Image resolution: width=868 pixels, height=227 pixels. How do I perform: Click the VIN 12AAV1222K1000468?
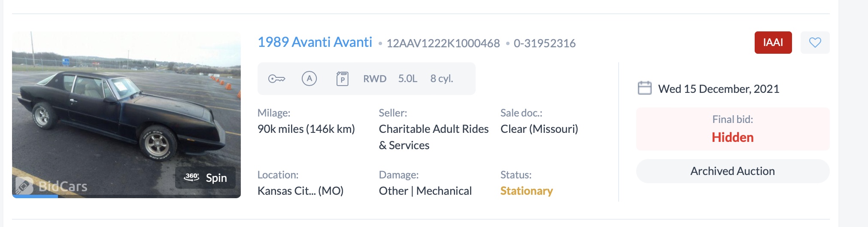click(x=443, y=43)
